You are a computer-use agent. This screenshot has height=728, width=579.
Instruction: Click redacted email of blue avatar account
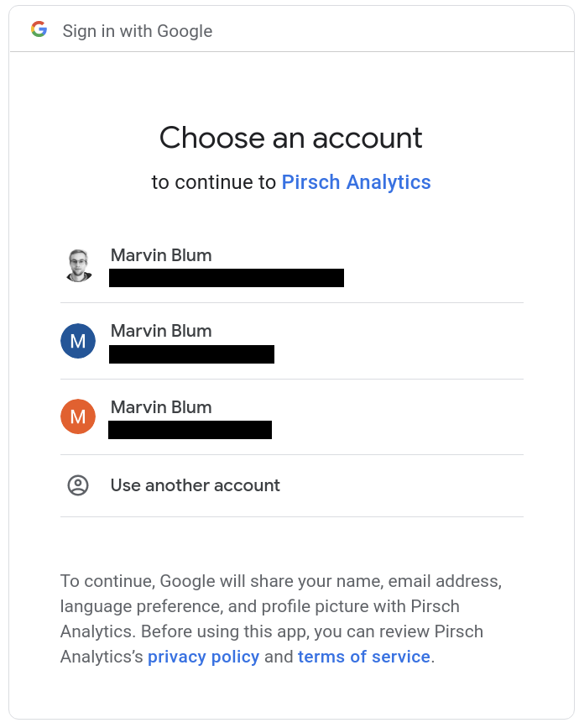coord(191,354)
